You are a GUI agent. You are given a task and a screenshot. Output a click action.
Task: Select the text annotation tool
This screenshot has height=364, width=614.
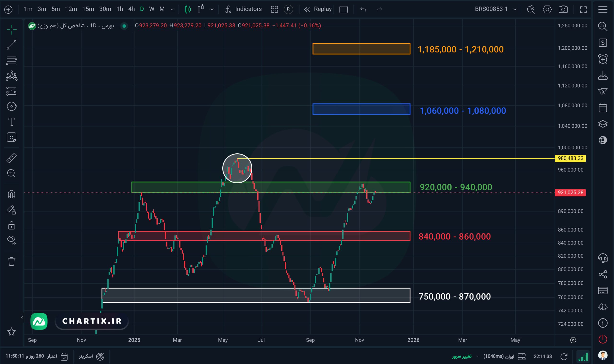11,122
